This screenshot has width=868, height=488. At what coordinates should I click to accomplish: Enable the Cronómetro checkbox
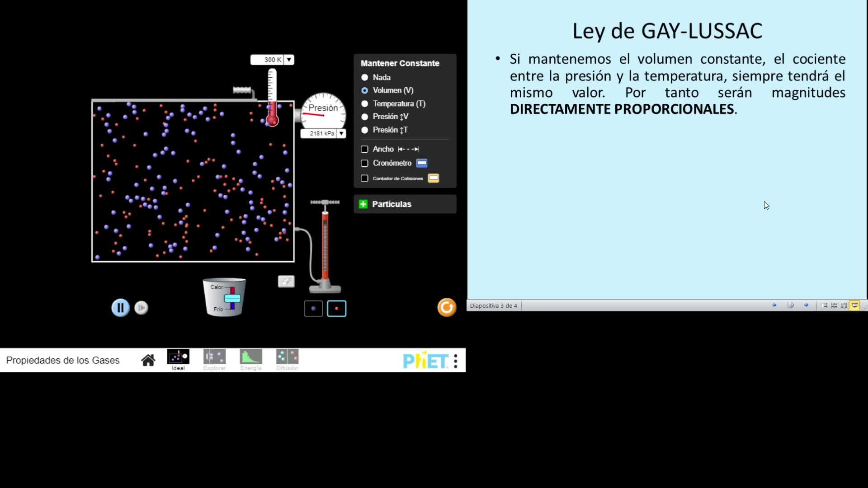[x=365, y=163]
